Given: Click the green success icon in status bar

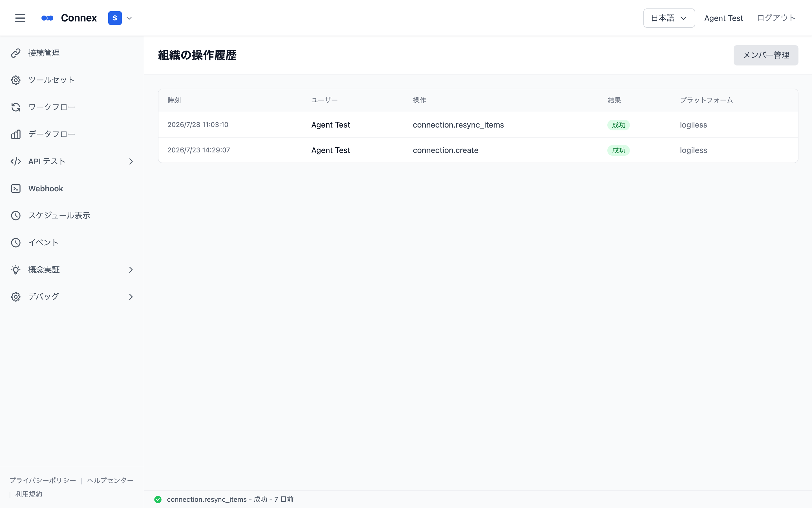Looking at the screenshot, I should click(158, 500).
